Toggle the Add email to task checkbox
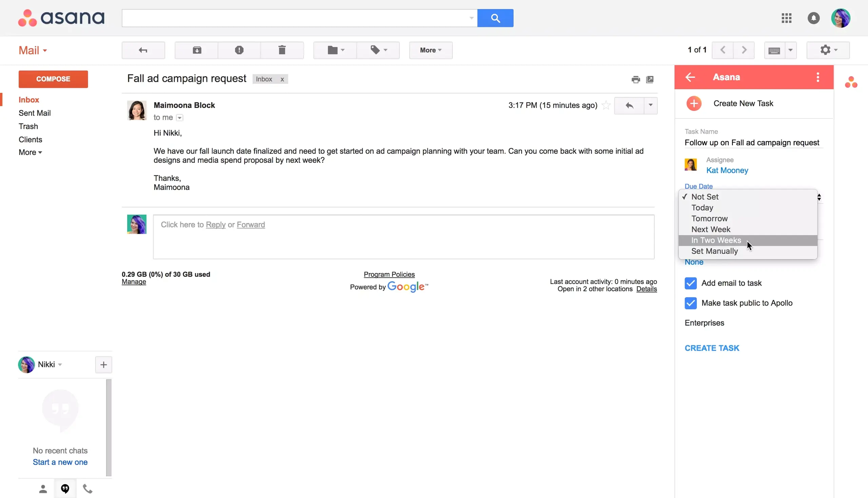 click(x=690, y=283)
